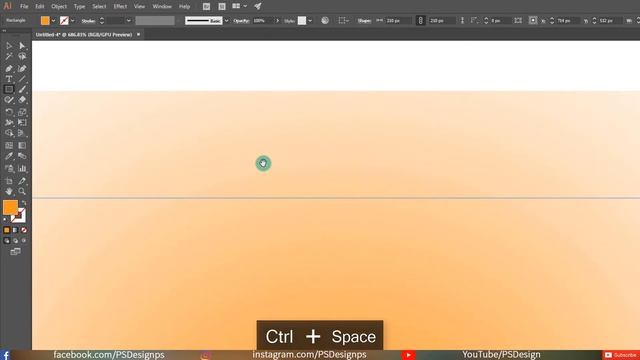
Task: Select the Line Segment tool
Action: (22, 79)
